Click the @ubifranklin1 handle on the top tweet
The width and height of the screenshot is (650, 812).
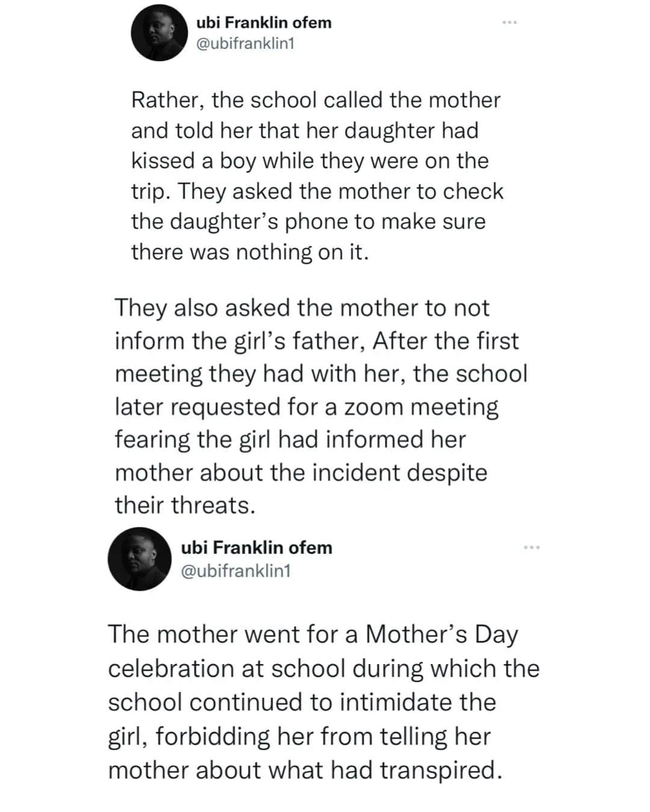246,43
